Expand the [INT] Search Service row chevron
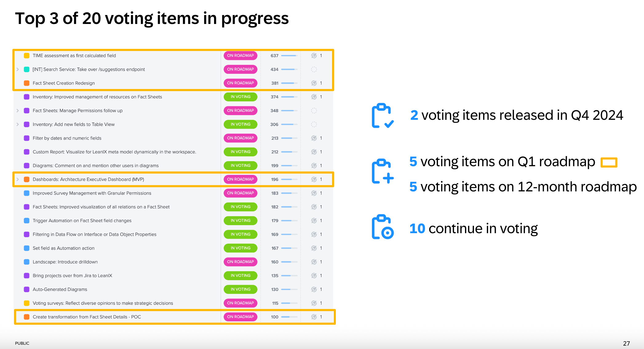The image size is (644, 349). coord(18,69)
